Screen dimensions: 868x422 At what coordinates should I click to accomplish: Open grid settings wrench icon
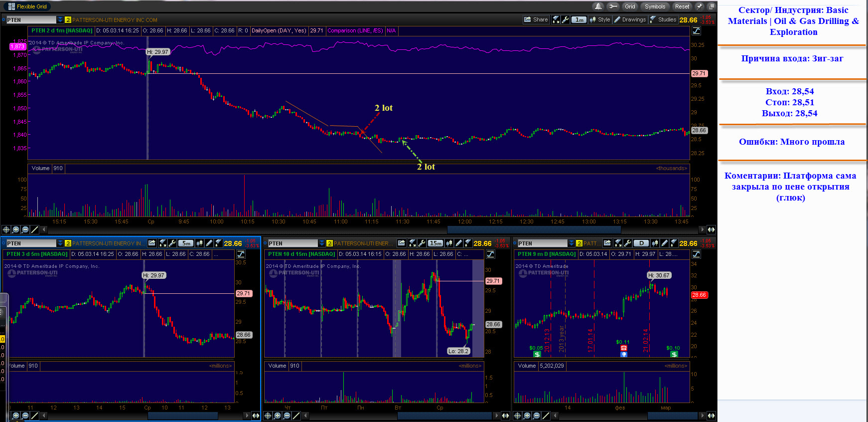(x=613, y=6)
